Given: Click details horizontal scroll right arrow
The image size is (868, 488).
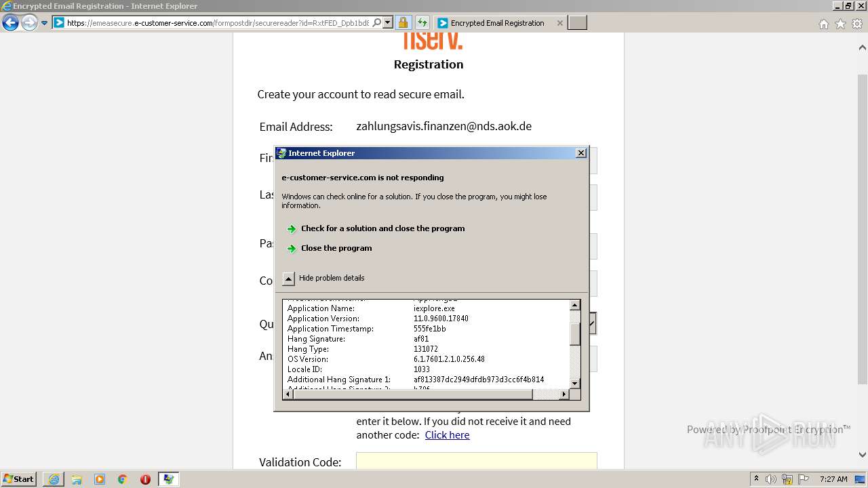Looking at the screenshot, I should [x=564, y=394].
